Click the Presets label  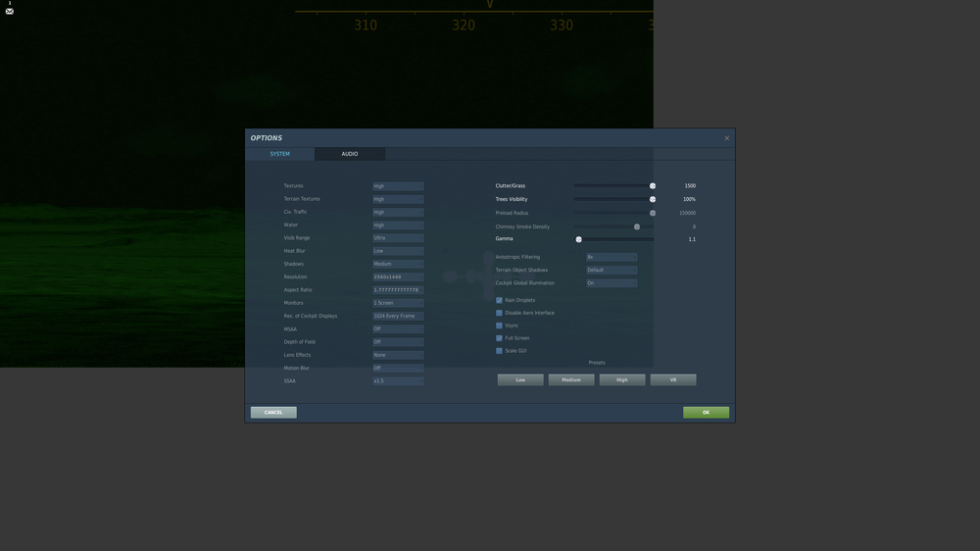[597, 363]
